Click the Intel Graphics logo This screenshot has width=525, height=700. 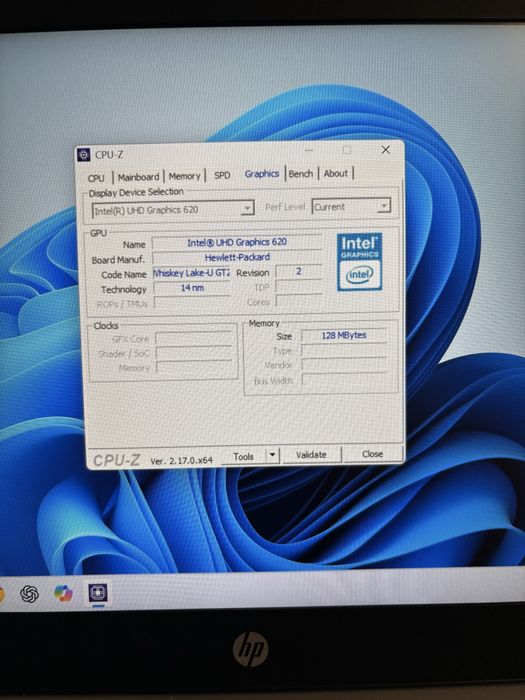point(359,262)
